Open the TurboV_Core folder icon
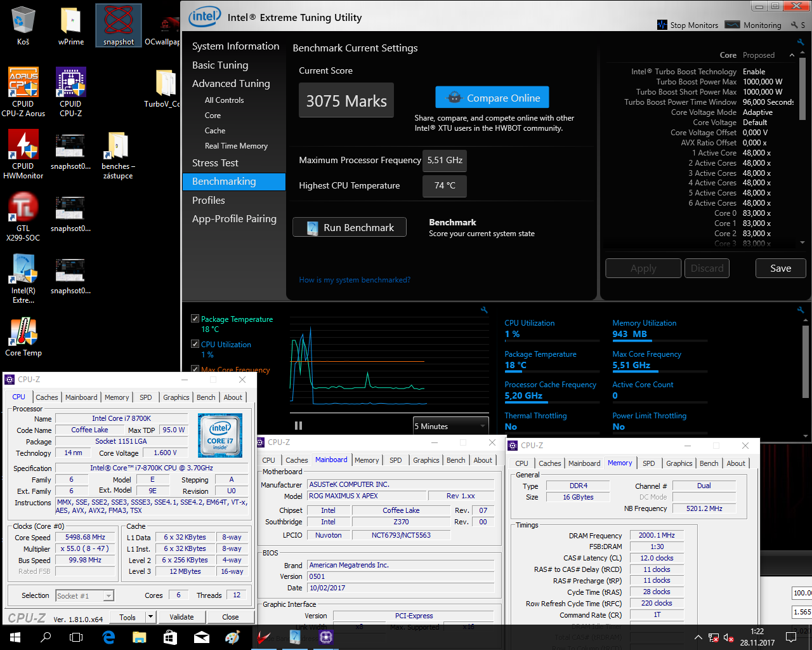 [x=164, y=88]
